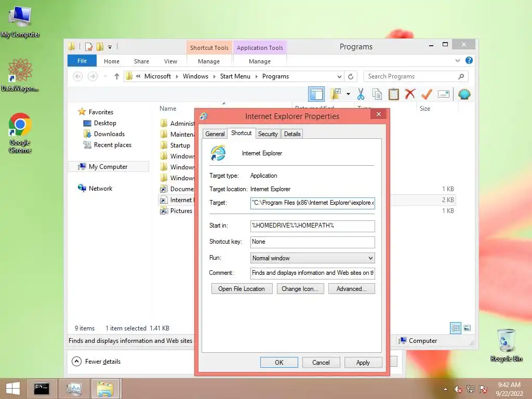Image resolution: width=532 pixels, height=399 pixels.
Task: Switch to details view icon in status bar
Action: click(455, 328)
